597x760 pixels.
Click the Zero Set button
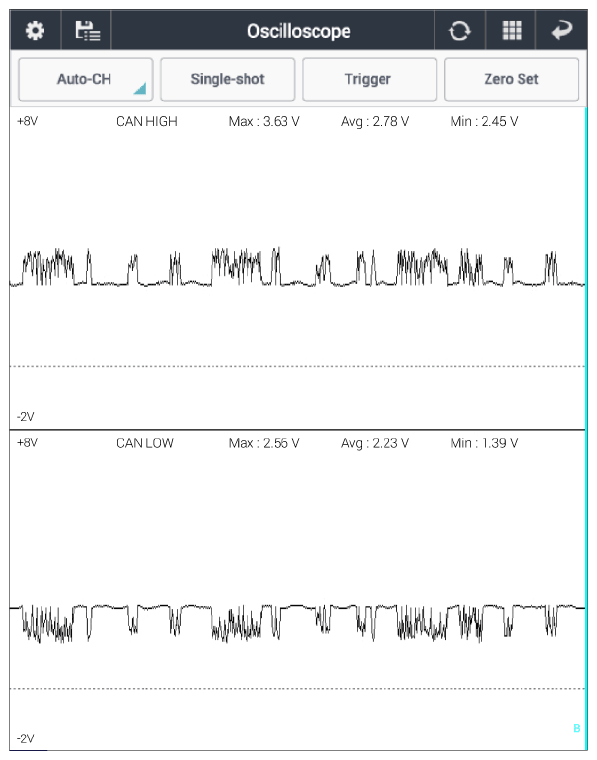click(511, 79)
